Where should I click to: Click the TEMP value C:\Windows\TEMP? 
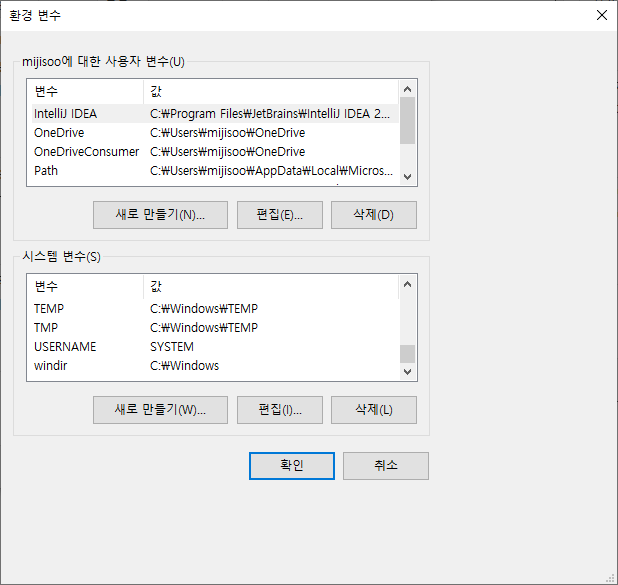[204, 308]
